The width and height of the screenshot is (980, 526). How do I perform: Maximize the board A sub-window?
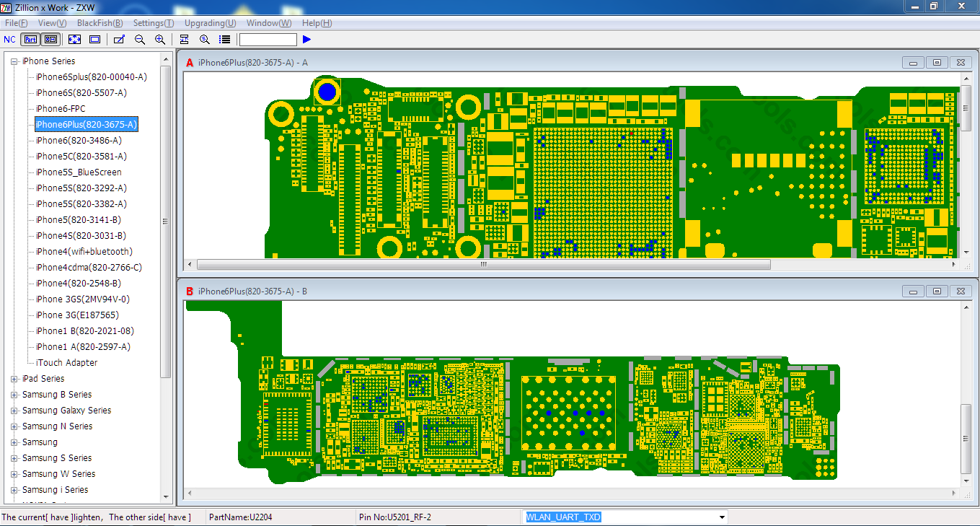coord(937,63)
